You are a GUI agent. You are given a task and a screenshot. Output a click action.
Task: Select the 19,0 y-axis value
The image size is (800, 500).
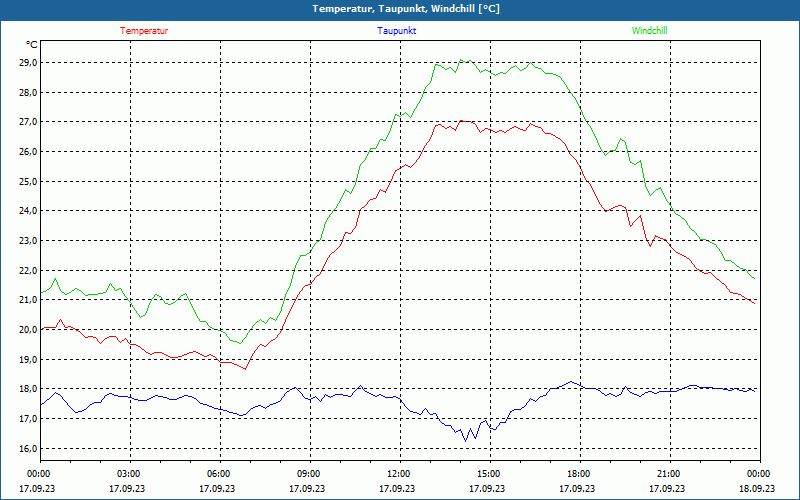click(x=29, y=359)
